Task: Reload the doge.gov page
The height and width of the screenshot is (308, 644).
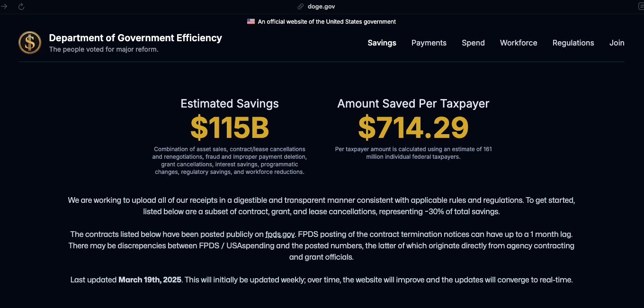Action: pos(21,7)
